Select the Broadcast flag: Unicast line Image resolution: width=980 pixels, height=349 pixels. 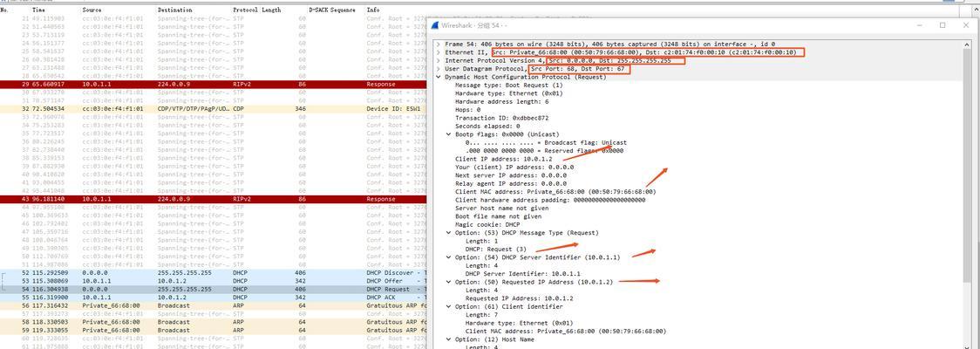pos(546,142)
